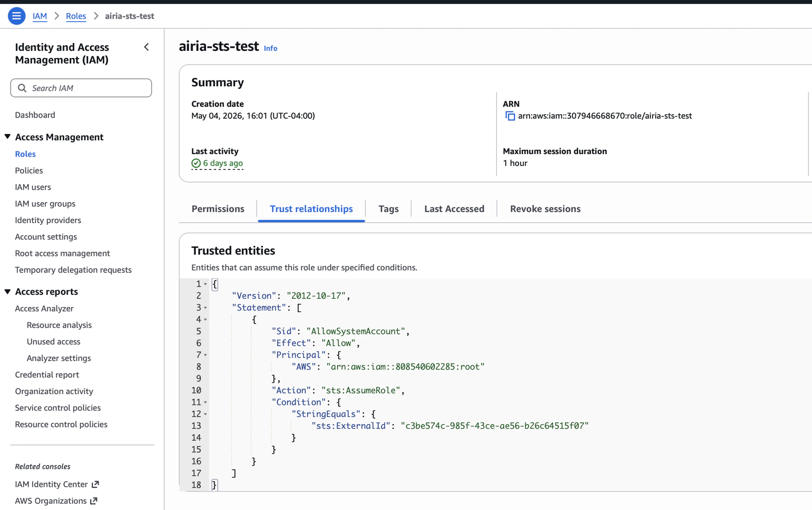The image size is (812, 510).
Task: Select Roles in the sidebar
Action: pos(25,154)
